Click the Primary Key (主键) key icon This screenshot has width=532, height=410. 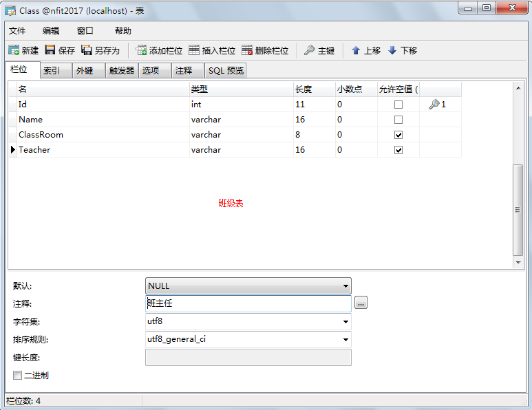310,50
